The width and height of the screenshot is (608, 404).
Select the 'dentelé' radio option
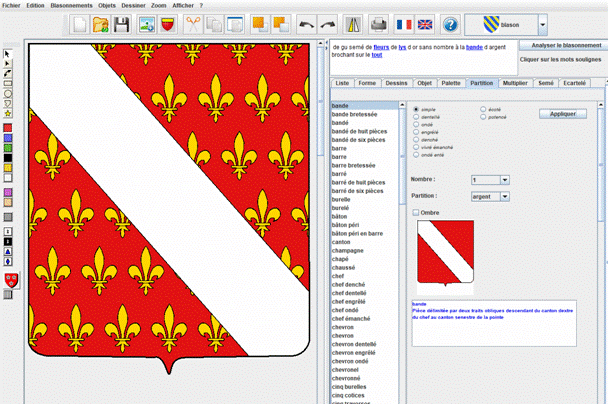point(416,117)
